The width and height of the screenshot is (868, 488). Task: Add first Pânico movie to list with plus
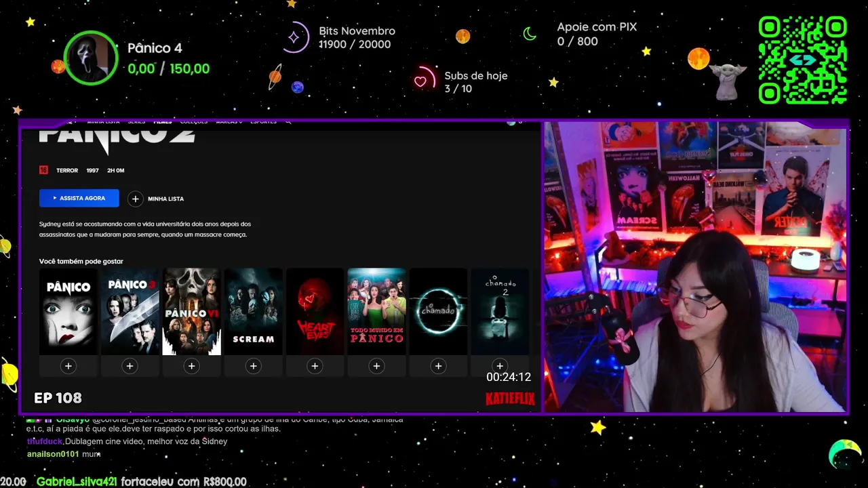pos(68,366)
